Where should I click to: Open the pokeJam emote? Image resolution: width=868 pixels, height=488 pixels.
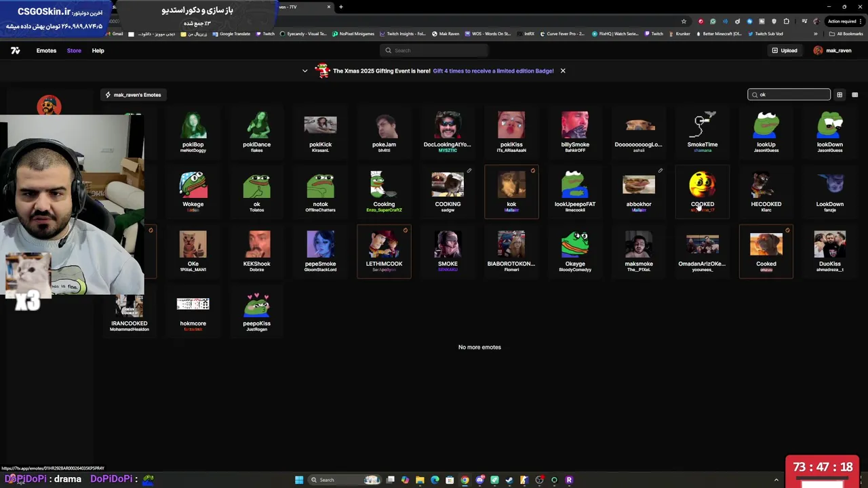[384, 132]
